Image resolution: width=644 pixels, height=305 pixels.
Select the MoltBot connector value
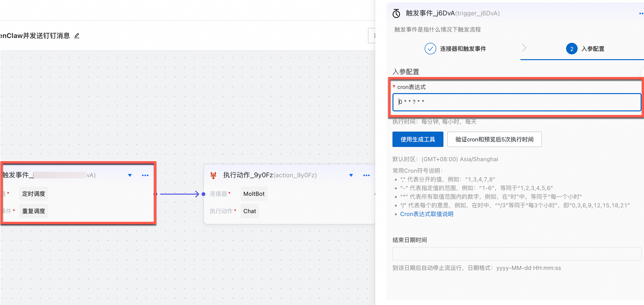[254, 194]
